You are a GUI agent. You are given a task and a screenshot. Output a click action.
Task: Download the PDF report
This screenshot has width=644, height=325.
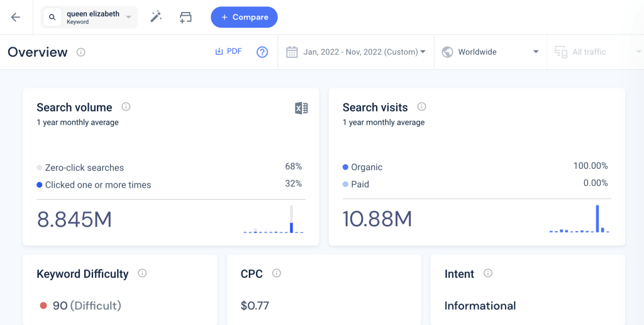[x=228, y=52]
